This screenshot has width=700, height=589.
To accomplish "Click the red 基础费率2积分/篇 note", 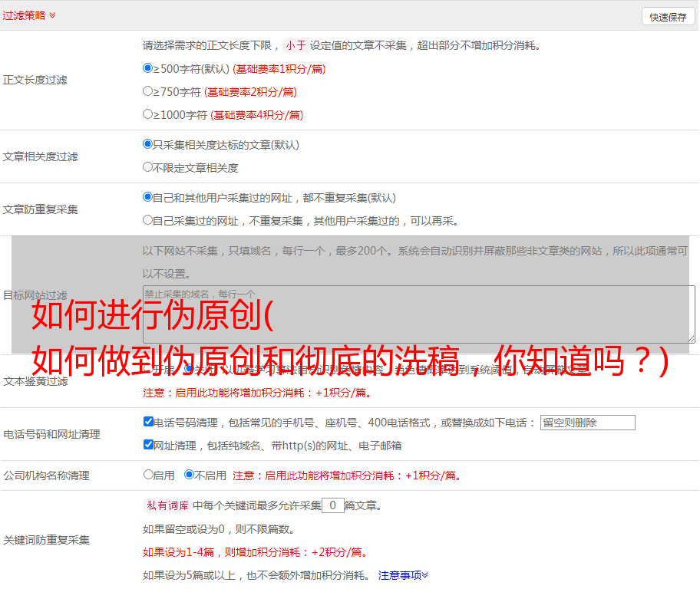I will click(x=250, y=92).
